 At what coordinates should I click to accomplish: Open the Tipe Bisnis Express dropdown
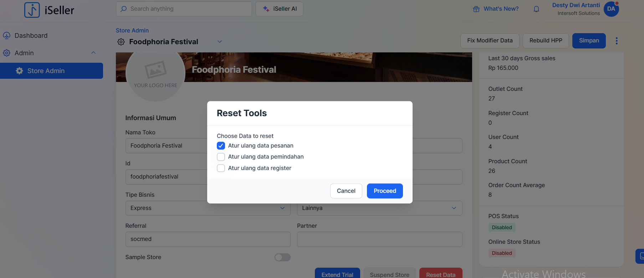coord(208,208)
